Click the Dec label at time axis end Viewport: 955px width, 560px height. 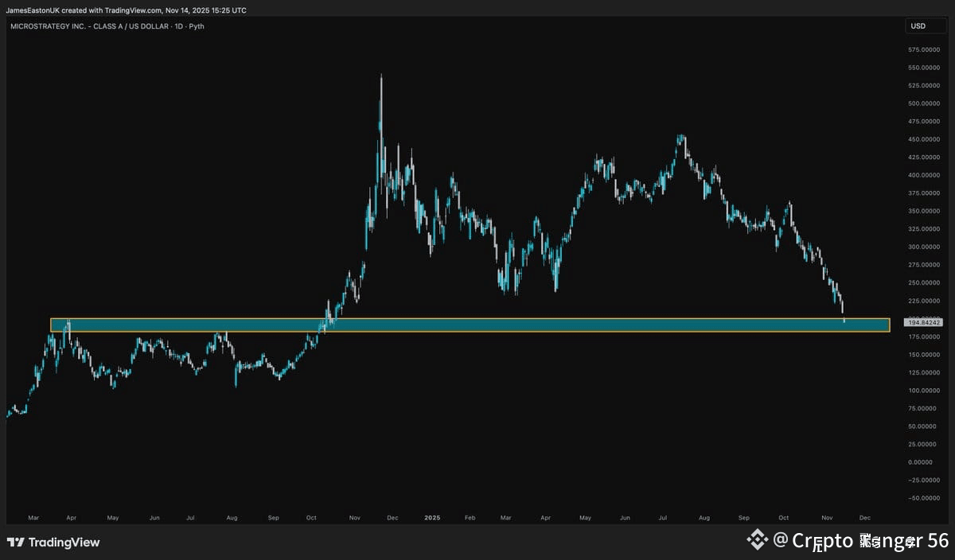pyautogui.click(x=865, y=517)
